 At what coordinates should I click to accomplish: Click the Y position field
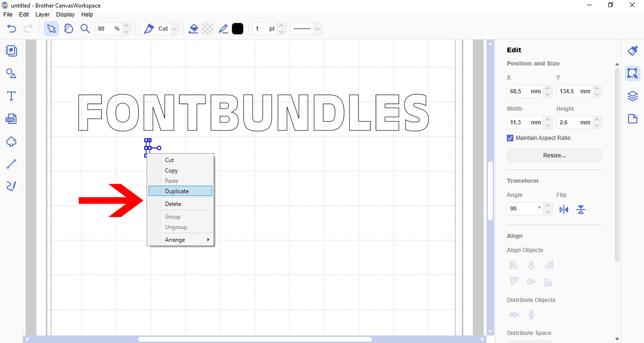(x=574, y=91)
